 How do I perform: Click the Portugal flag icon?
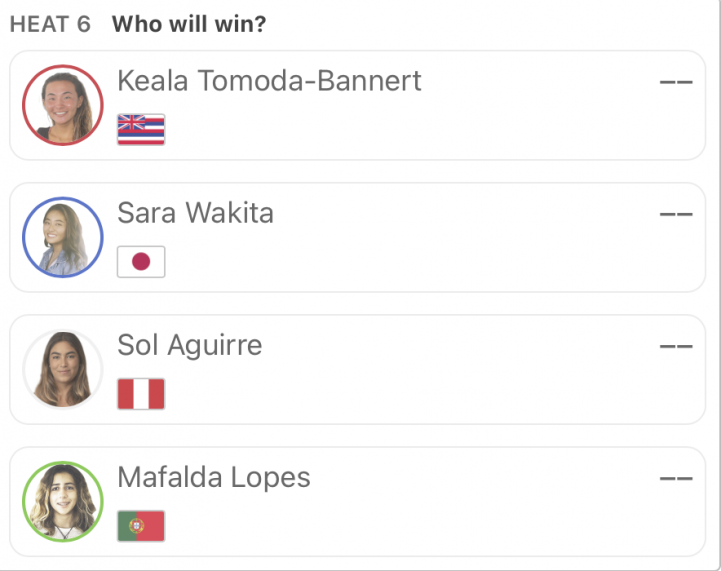tap(141, 526)
